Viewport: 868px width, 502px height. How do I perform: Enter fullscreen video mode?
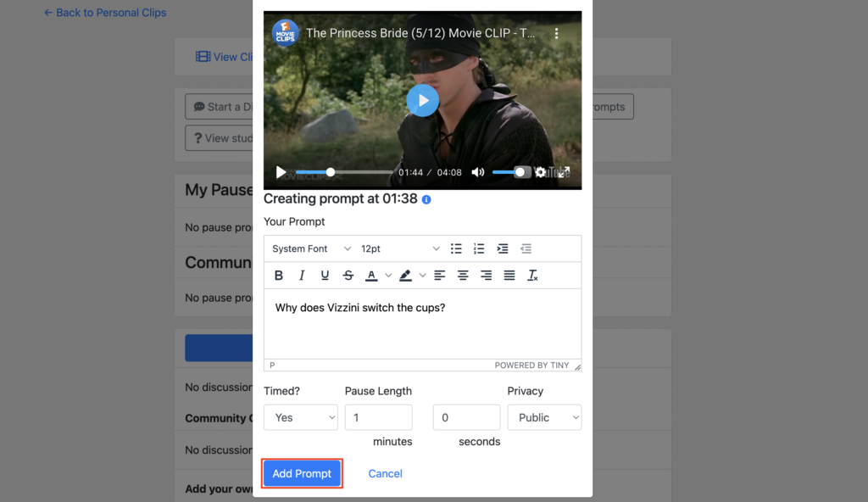coord(564,172)
